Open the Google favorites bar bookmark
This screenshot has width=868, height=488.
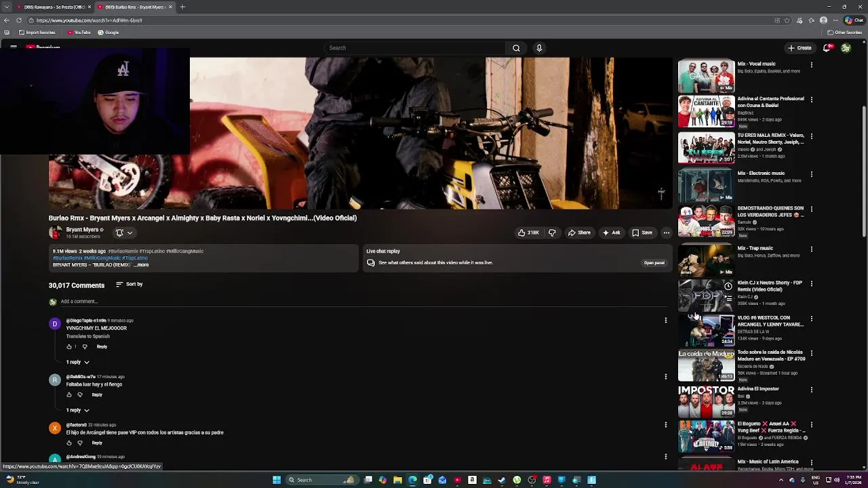pos(108,33)
